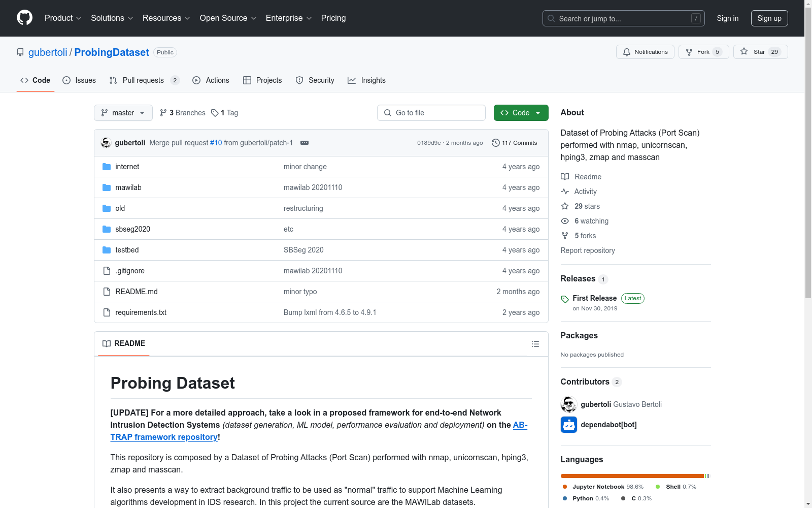Image resolution: width=812 pixels, height=508 pixels.
Task: Open the Contributors section heading
Action: click(585, 382)
